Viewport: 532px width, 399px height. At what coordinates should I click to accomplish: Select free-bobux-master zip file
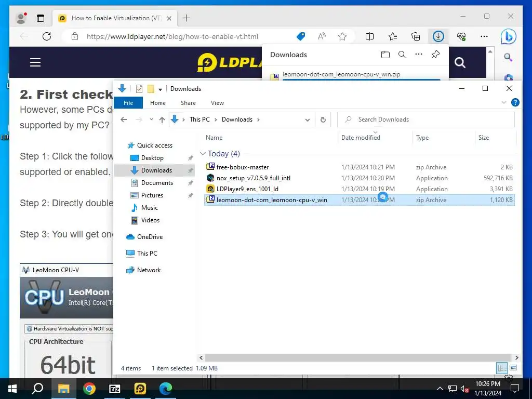coord(360,167)
